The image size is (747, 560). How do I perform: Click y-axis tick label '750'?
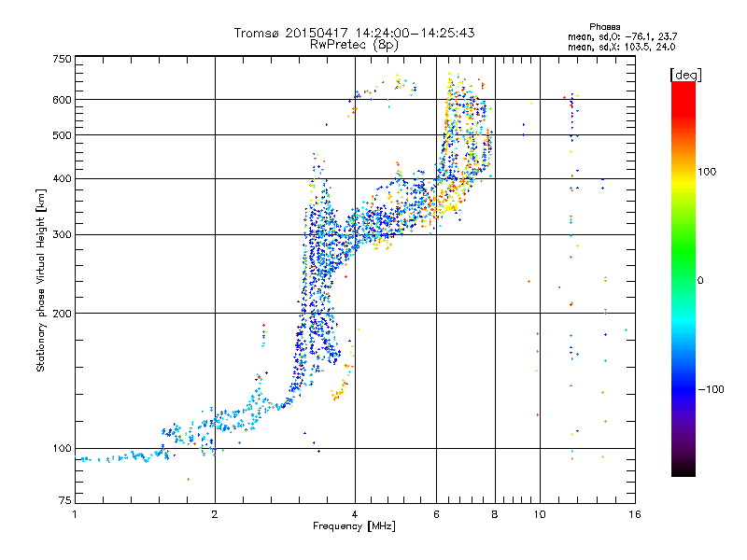coord(62,59)
